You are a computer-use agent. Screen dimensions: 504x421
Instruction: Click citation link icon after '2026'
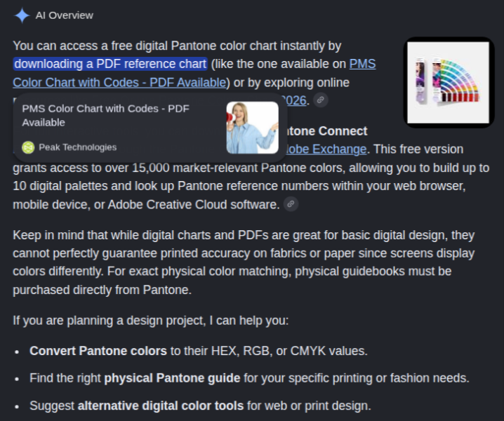tap(321, 100)
